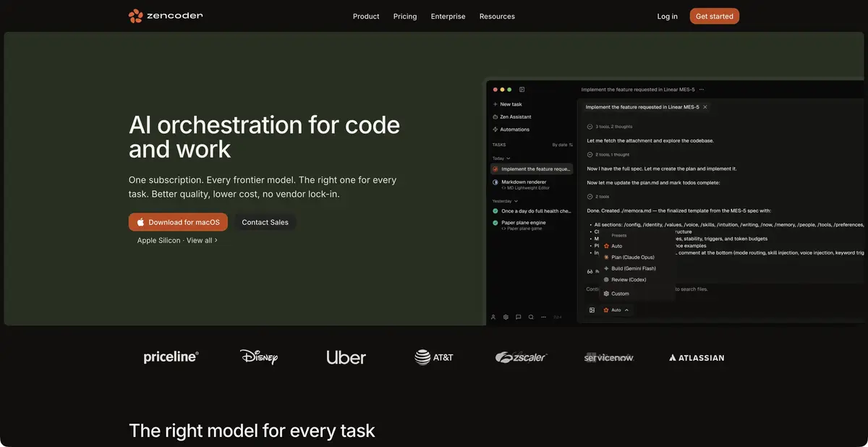The width and height of the screenshot is (868, 447).
Task: Click the plus icon beside New task
Action: coord(495,104)
